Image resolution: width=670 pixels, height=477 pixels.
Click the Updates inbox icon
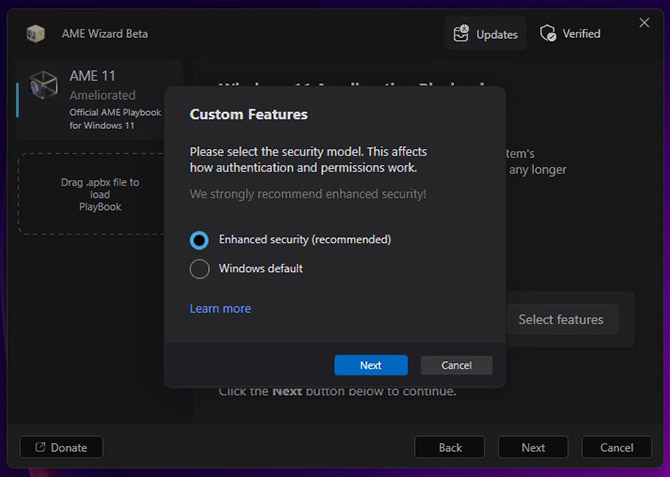click(461, 33)
